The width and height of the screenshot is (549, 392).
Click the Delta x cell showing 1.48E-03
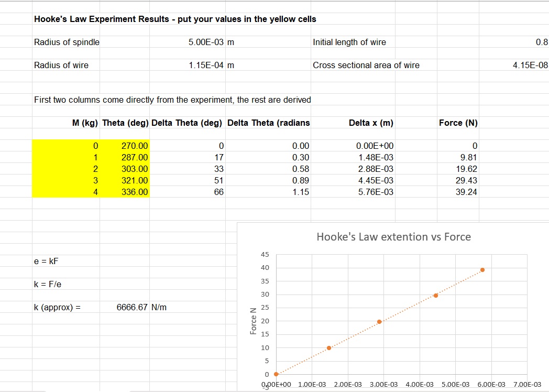click(x=376, y=157)
